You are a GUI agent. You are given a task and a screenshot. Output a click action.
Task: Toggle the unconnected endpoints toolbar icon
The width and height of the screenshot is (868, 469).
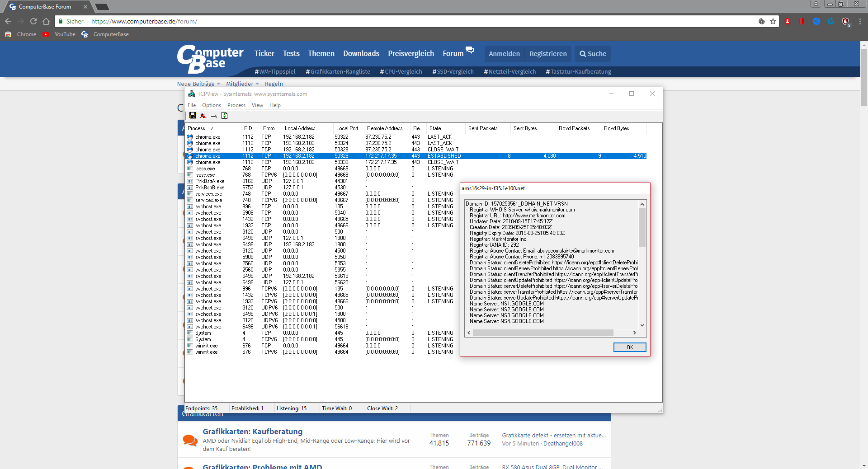point(214,116)
